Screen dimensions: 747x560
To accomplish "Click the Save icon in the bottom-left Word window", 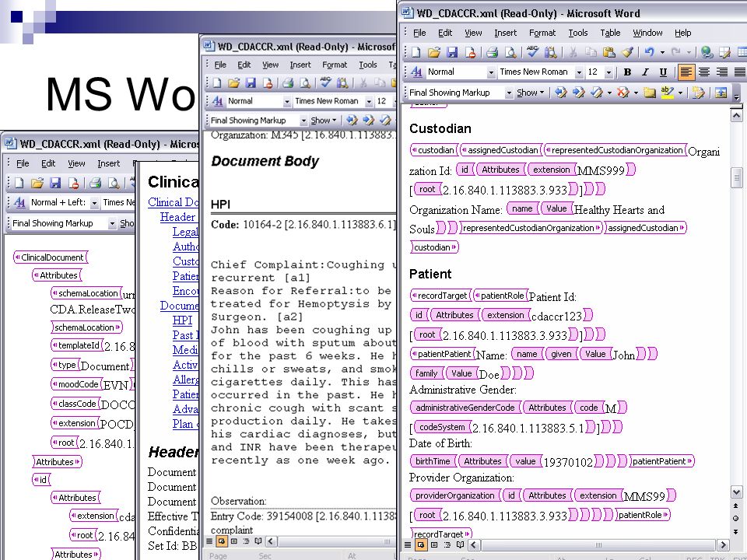I will [55, 183].
